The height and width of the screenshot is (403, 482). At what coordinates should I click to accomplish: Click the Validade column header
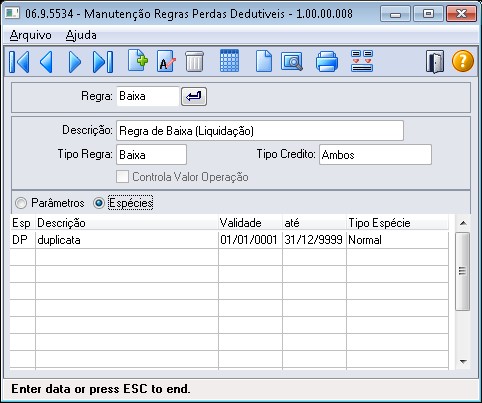[x=250, y=223]
